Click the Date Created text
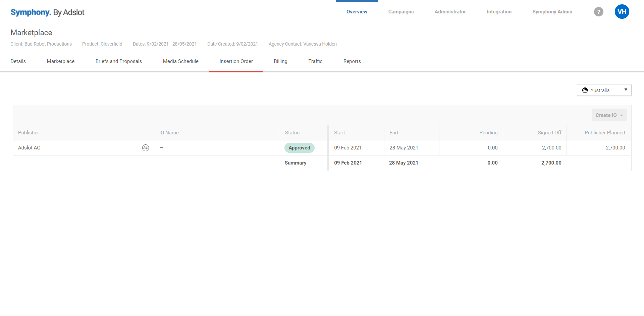Screen dimensions: 644x316 [x=232, y=44]
